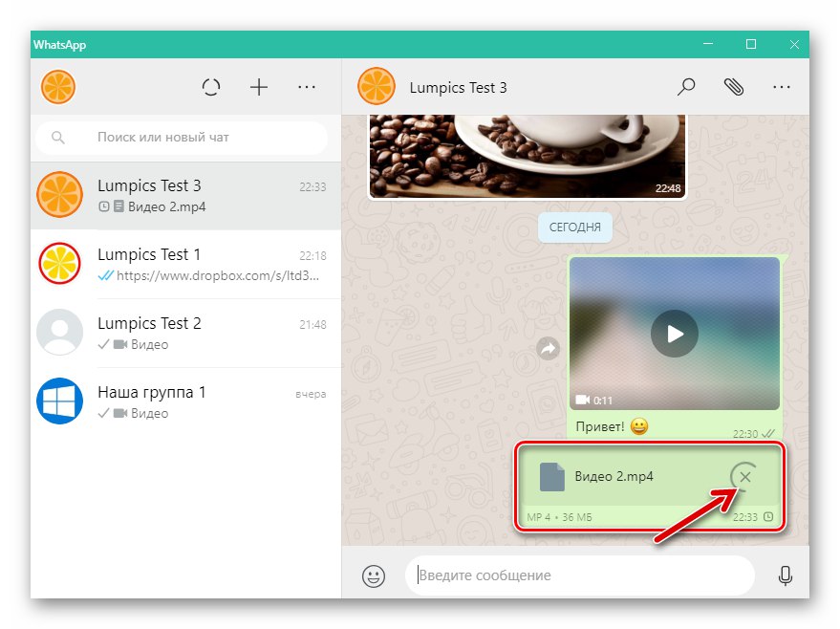The width and height of the screenshot is (840, 629).
Task: Close the WhatsApp window
Action: tap(794, 44)
